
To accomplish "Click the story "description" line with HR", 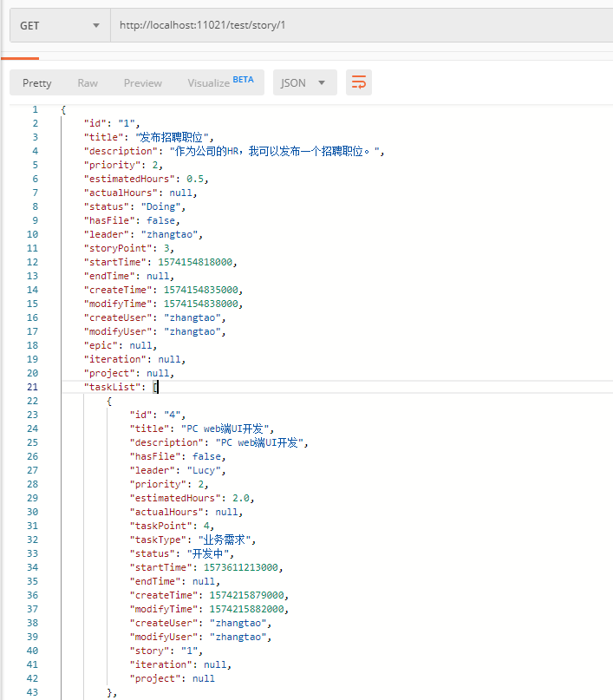I will pos(234,151).
